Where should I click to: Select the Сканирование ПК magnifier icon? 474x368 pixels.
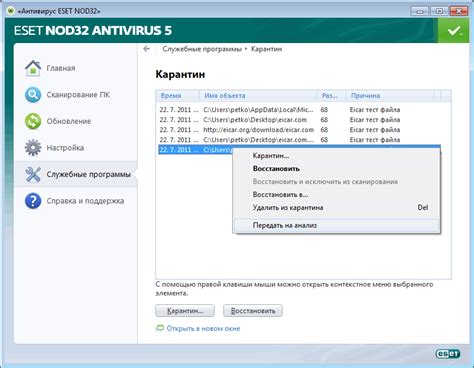point(33,95)
